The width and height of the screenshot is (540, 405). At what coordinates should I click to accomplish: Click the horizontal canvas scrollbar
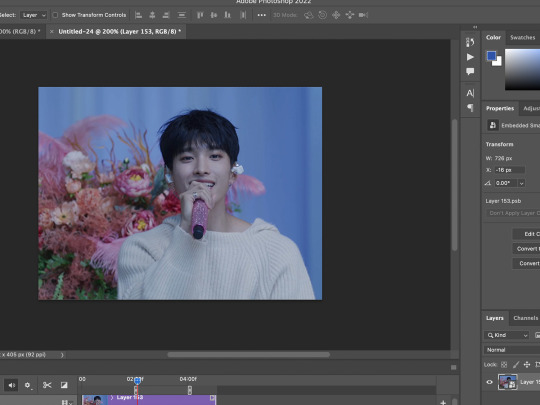248,355
